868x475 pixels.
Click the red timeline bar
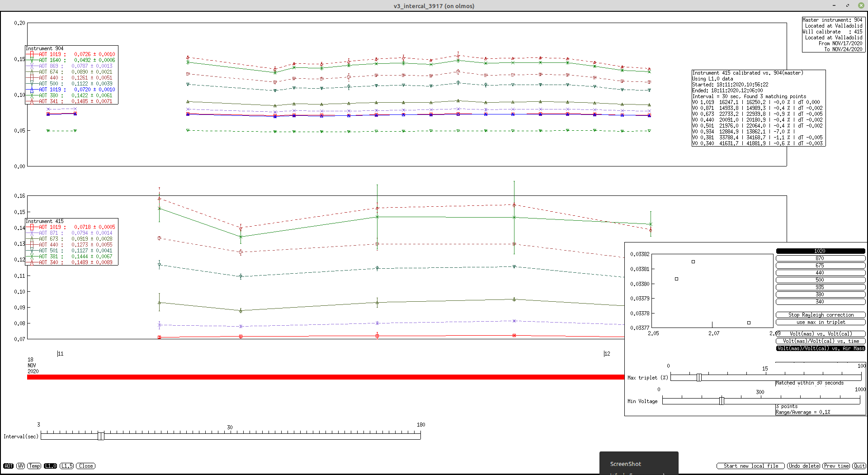pyautogui.click(x=325, y=377)
